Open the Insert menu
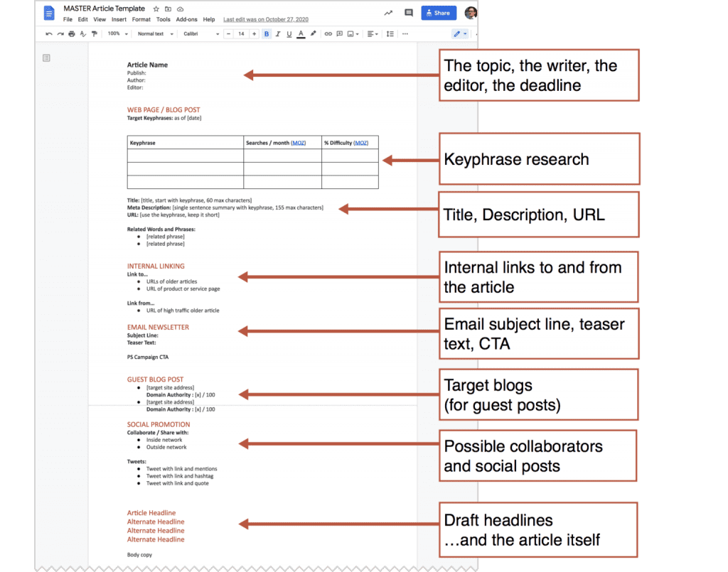 (x=119, y=19)
